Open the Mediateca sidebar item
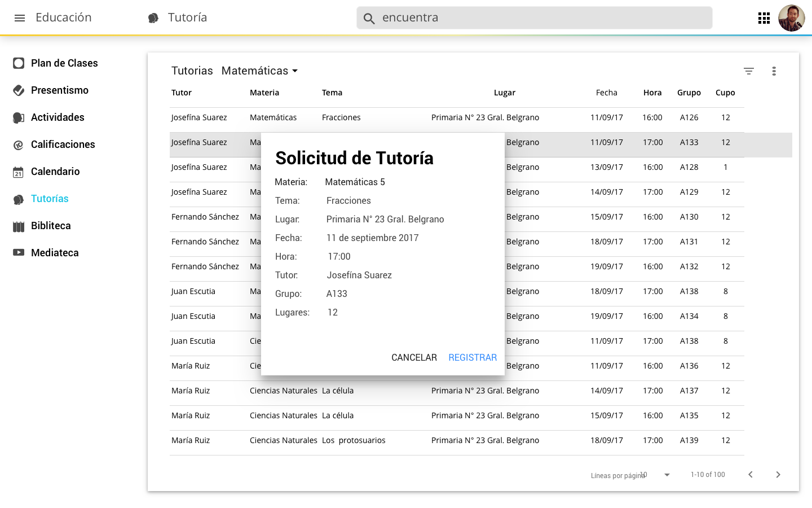 pos(54,253)
